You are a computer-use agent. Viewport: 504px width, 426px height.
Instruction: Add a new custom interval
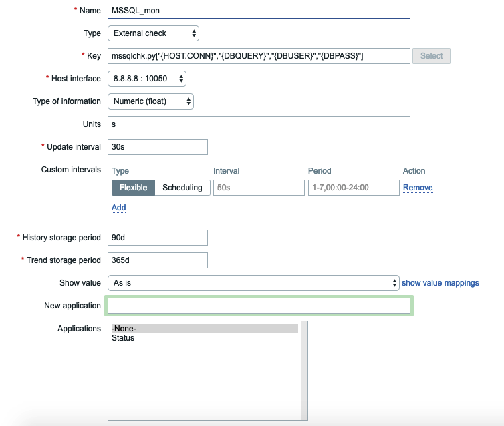[118, 208]
